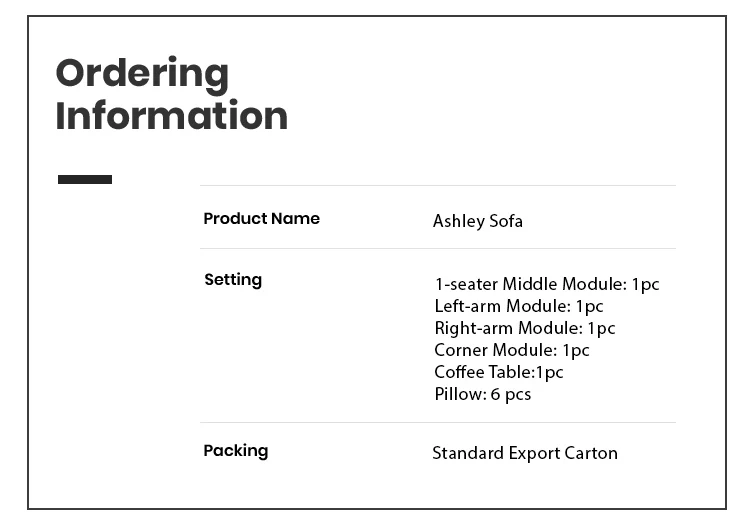Click the word "Carton" in the packing value
The height and width of the screenshot is (522, 750).
(x=591, y=454)
